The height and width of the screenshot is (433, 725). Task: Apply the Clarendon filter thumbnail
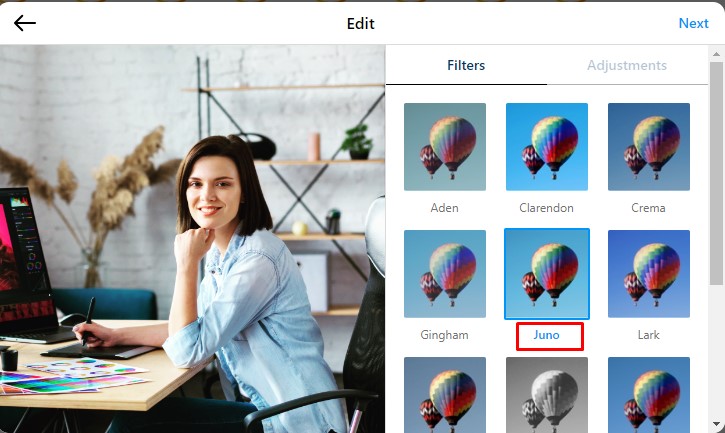547,147
